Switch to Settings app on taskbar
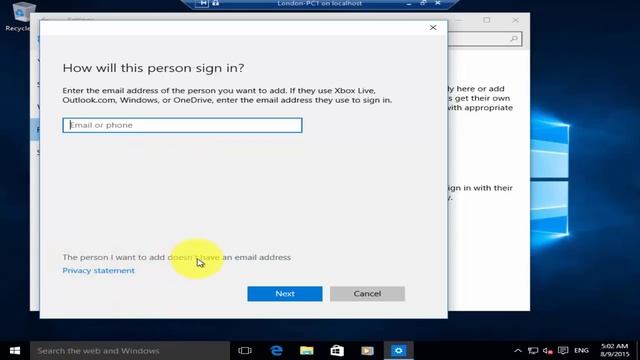The image size is (640, 360). click(398, 351)
